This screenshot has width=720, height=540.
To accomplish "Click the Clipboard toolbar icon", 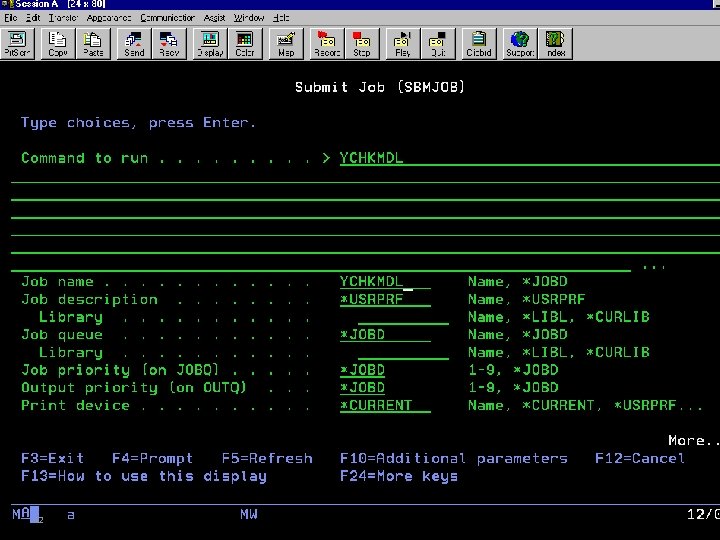I will click(479, 44).
